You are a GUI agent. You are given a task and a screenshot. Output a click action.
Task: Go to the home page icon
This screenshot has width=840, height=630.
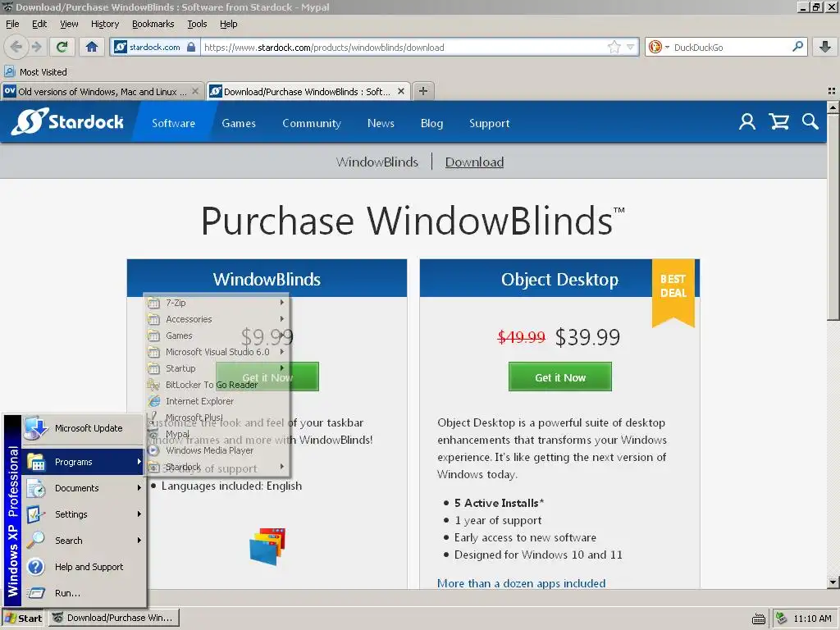(x=92, y=47)
